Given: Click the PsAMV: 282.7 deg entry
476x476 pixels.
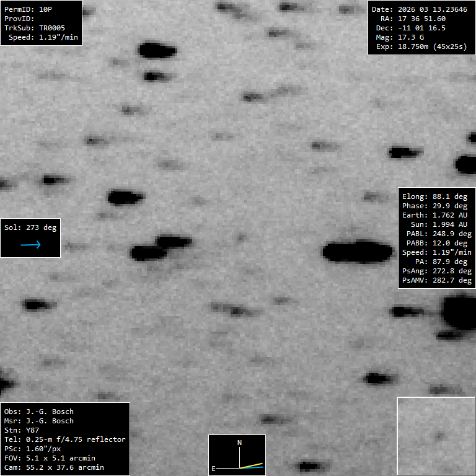Looking at the screenshot, I should 437,280.
